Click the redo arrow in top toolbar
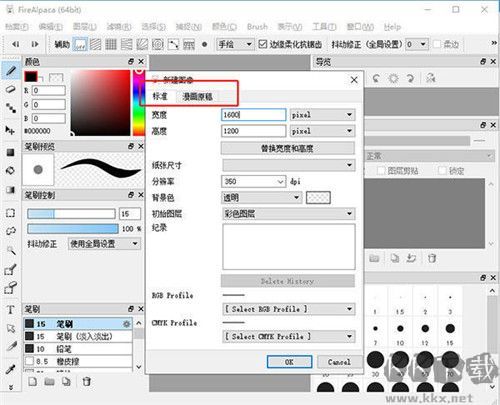This screenshot has width=500, height=405. 35,44
